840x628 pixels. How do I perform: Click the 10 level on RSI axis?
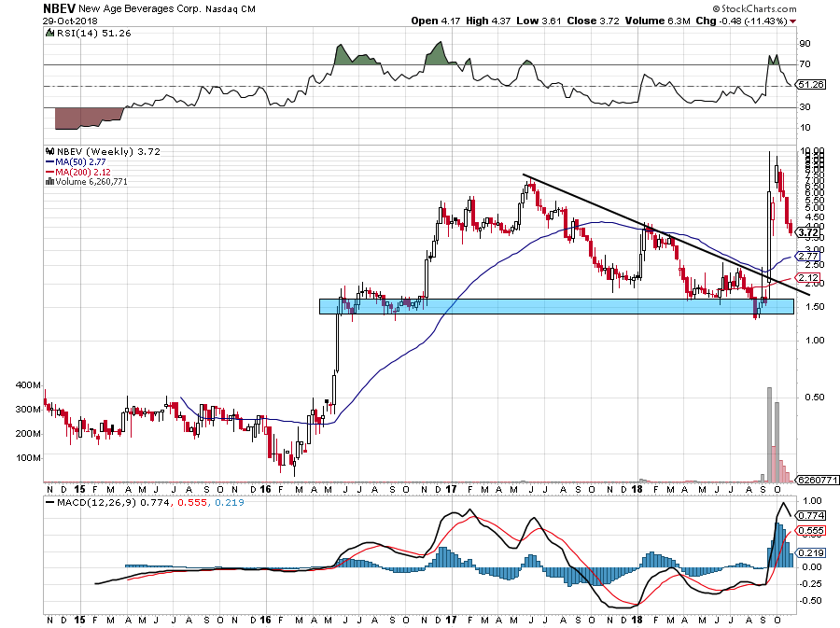pyautogui.click(x=805, y=128)
